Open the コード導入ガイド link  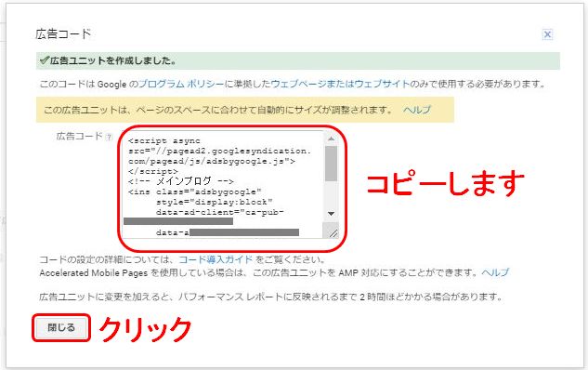pyautogui.click(x=216, y=259)
